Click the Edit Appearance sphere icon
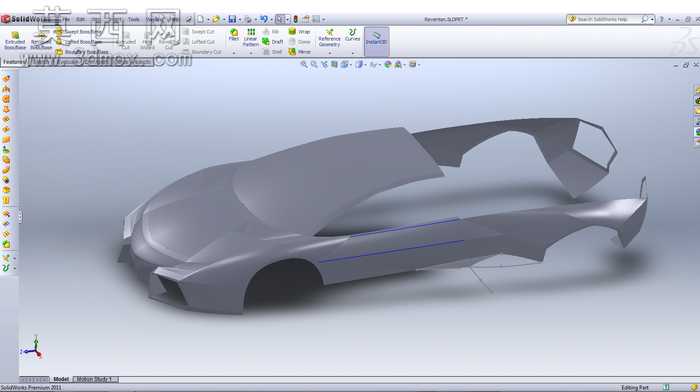This screenshot has height=392, width=700. 388,65
